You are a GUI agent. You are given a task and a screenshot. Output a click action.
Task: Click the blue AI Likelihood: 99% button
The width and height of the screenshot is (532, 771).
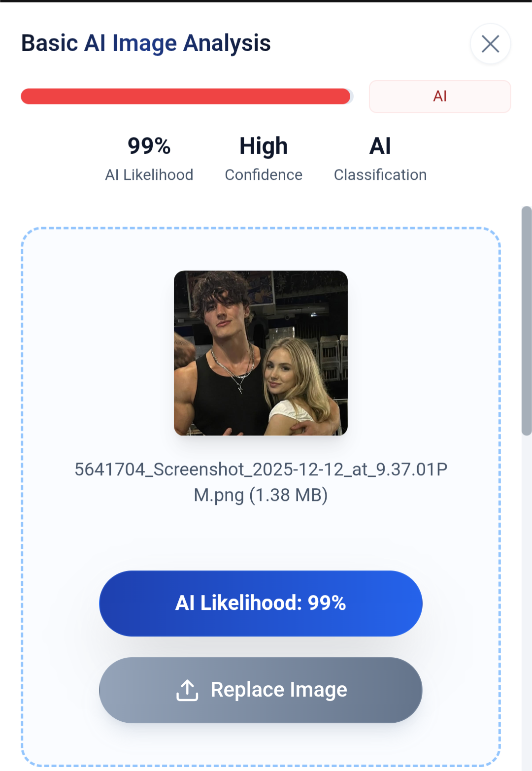coord(261,603)
